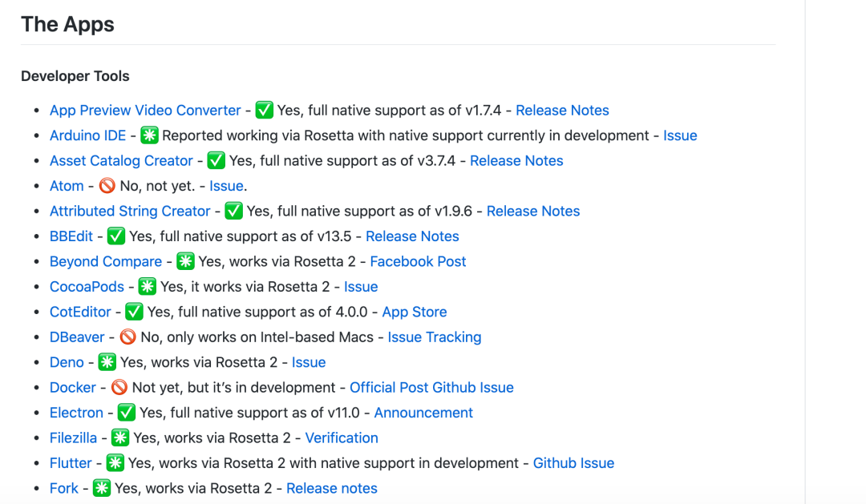Image resolution: width=866 pixels, height=504 pixels.
Task: Click green checkmark icon in App Preview row
Action: 264,110
